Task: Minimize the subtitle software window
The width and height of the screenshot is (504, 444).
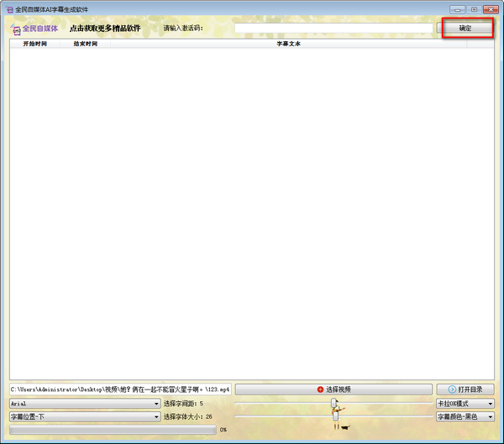Action: click(x=458, y=9)
